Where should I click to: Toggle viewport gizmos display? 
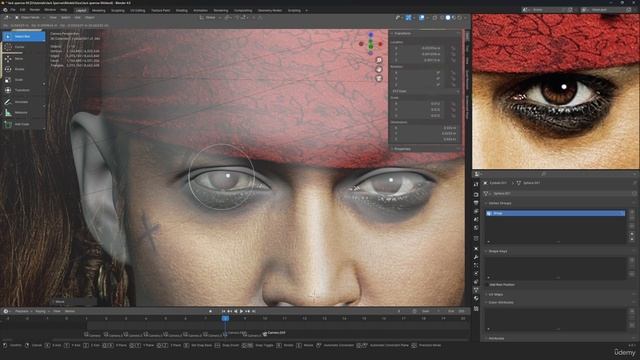click(409, 18)
